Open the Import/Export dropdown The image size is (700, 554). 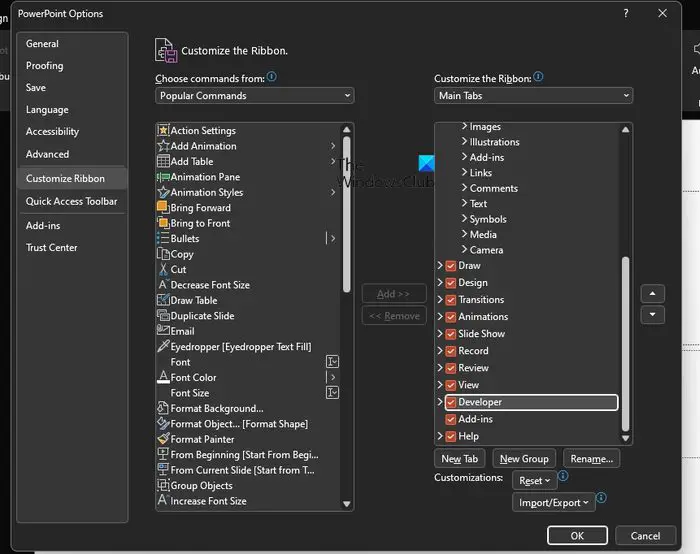pyautogui.click(x=554, y=503)
